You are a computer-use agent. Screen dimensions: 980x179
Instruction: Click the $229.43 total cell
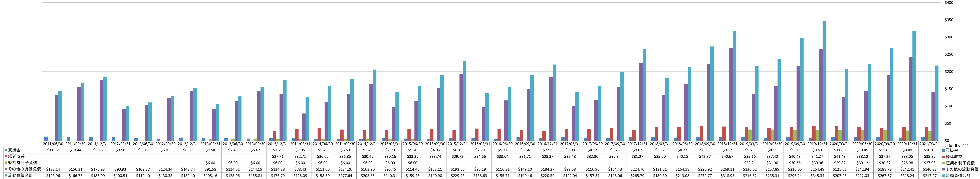tap(458, 175)
